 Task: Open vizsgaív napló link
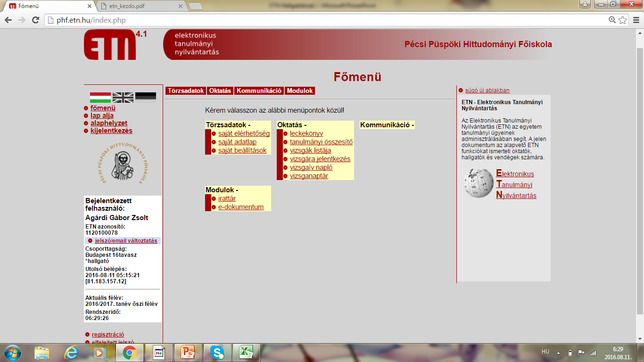point(311,167)
